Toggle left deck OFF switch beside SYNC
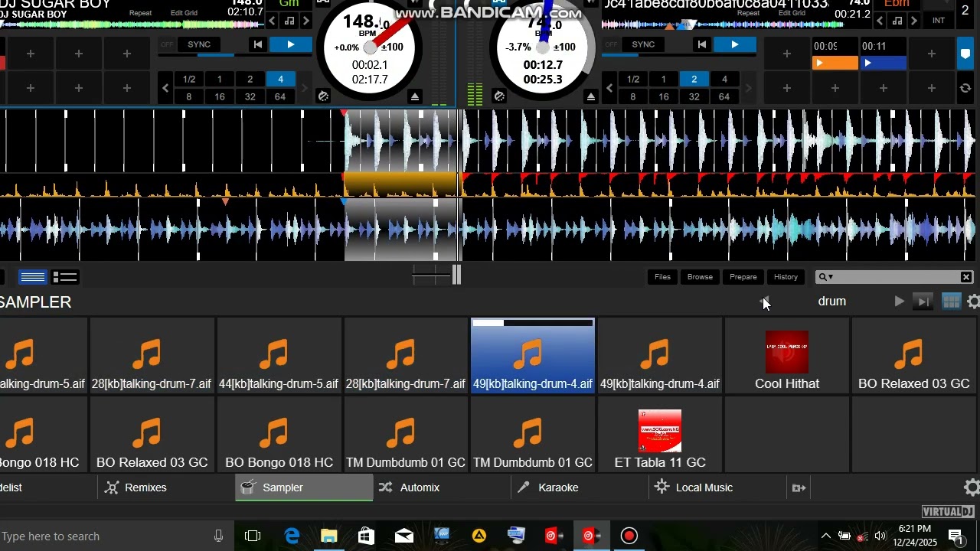Screen dimensions: 980x551 click(x=167, y=44)
